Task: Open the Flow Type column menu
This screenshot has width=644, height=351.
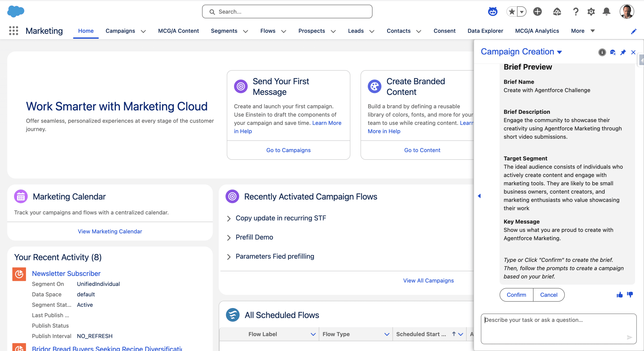Action: [387, 334]
